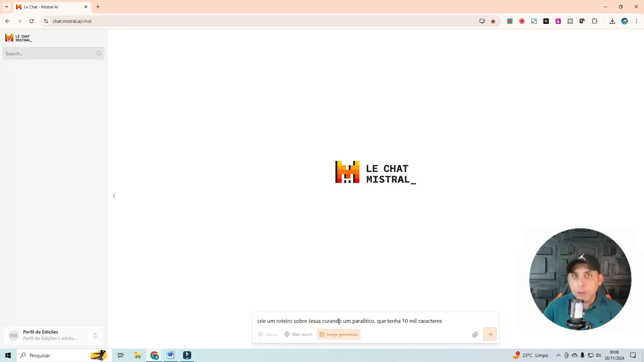
Task: Open Microsoft Word from the taskbar
Action: 171,355
